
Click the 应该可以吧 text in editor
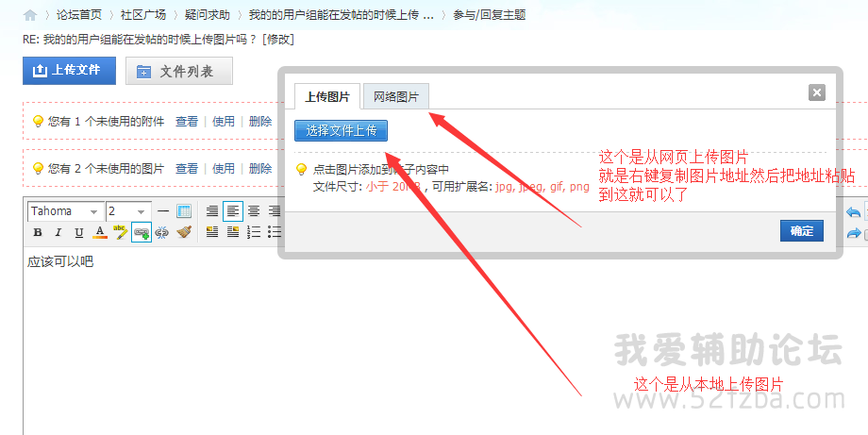coord(60,261)
